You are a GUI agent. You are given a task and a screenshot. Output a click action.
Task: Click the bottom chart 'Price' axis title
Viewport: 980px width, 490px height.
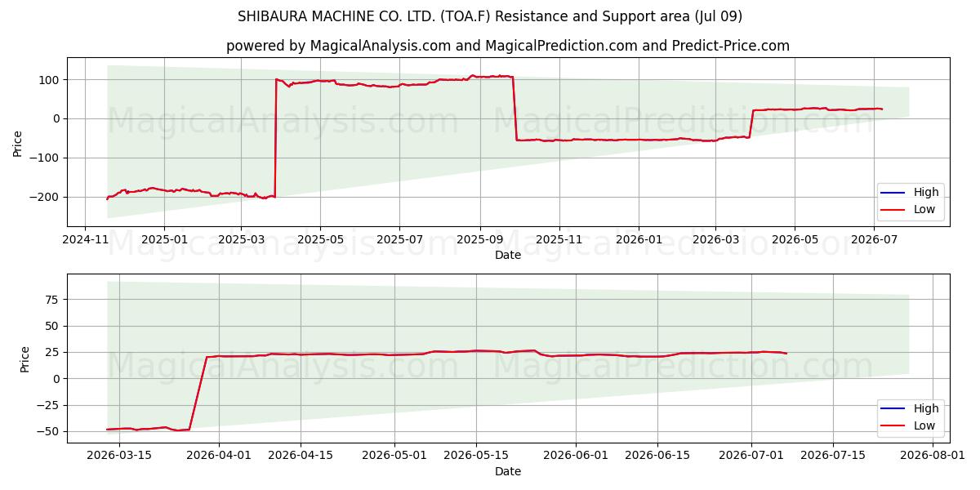click(x=25, y=359)
